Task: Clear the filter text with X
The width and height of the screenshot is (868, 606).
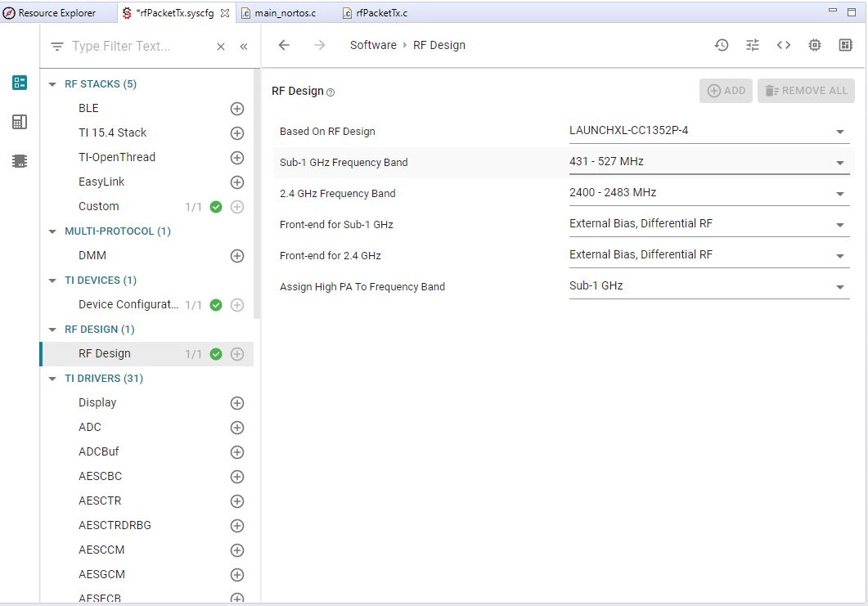Action: click(221, 47)
